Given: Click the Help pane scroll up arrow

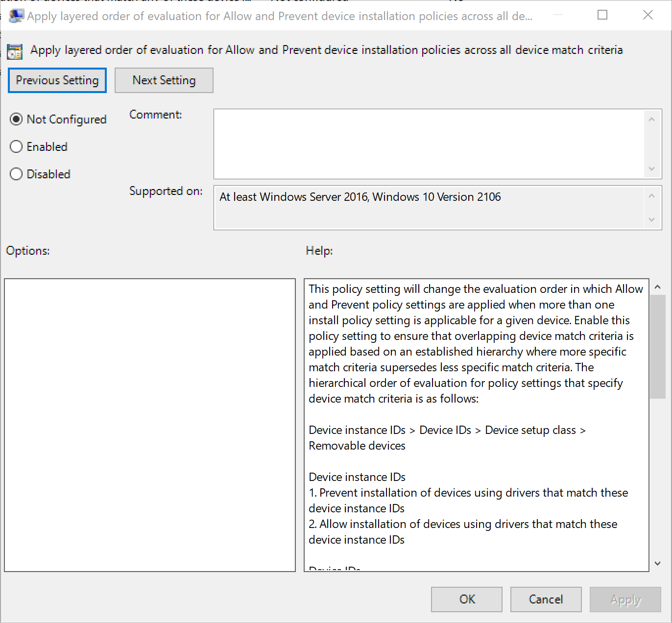Looking at the screenshot, I should (658, 287).
